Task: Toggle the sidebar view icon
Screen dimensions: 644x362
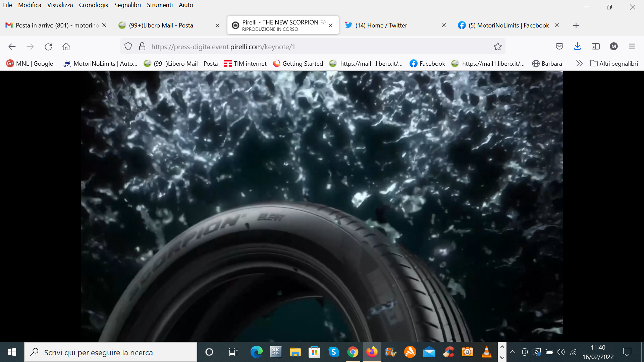Action: click(596, 47)
